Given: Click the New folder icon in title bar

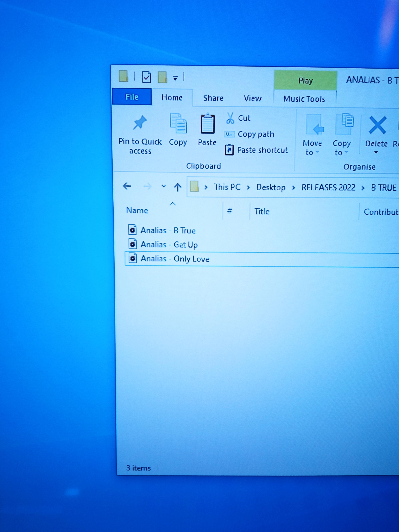Looking at the screenshot, I should [x=162, y=77].
